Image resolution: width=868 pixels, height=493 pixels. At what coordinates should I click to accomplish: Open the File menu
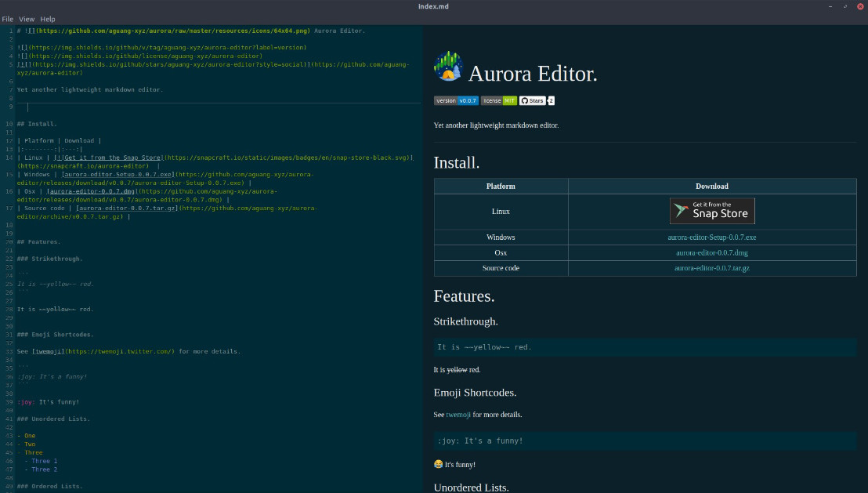pos(8,19)
